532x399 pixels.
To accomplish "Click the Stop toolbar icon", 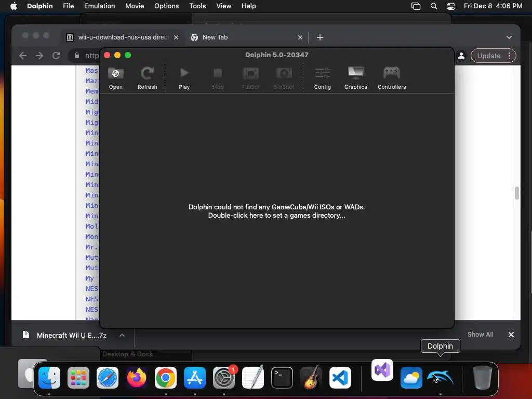I will tap(218, 78).
